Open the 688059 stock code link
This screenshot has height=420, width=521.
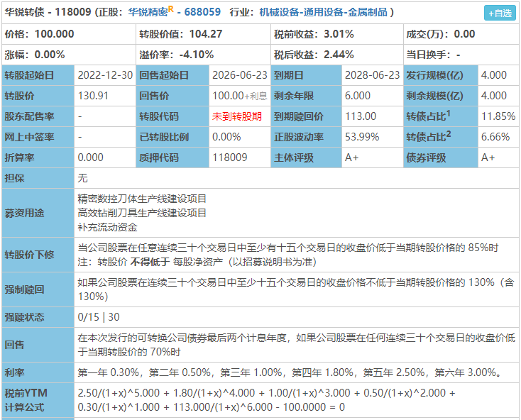coord(202,12)
